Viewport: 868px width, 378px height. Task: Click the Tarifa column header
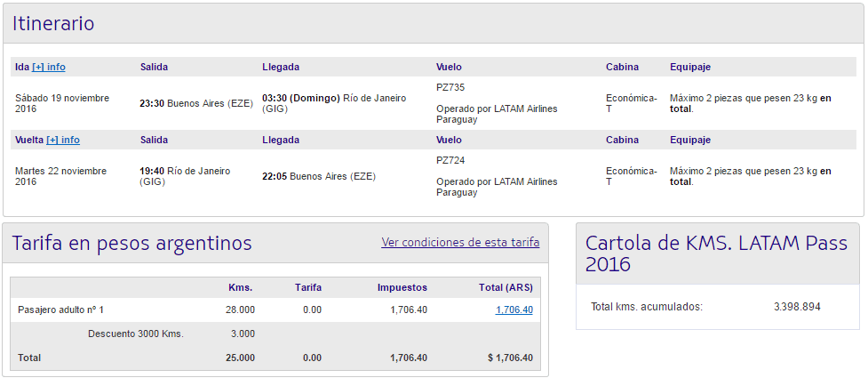point(308,287)
